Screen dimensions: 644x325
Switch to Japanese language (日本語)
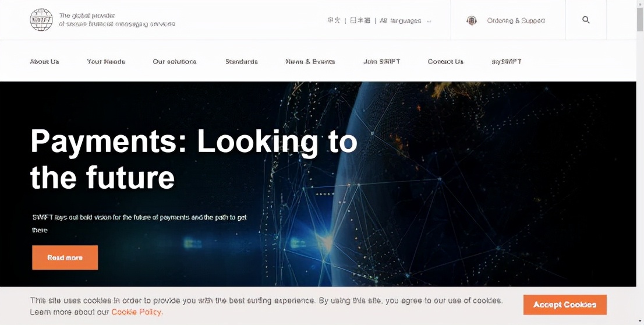coord(360,20)
